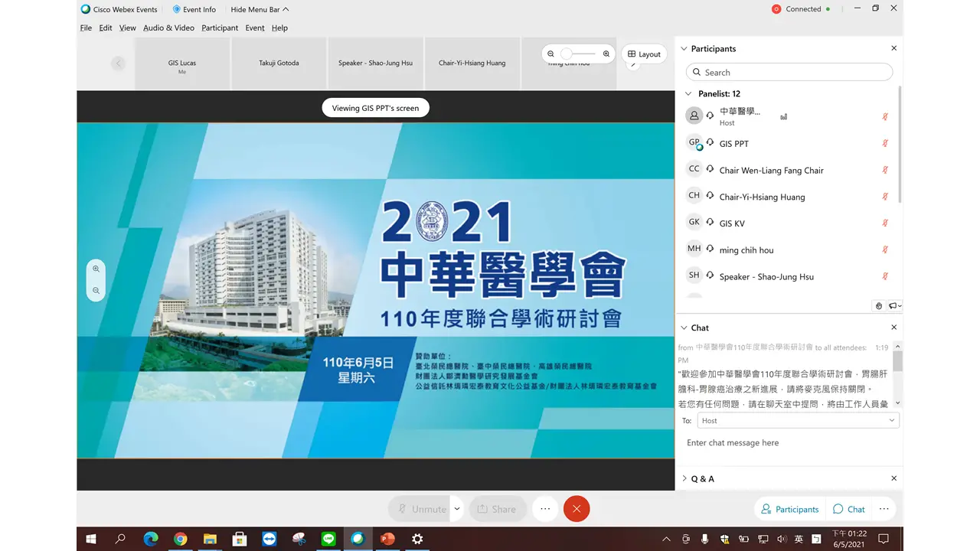Adjust the thumbnail zoom slider

coord(567,54)
